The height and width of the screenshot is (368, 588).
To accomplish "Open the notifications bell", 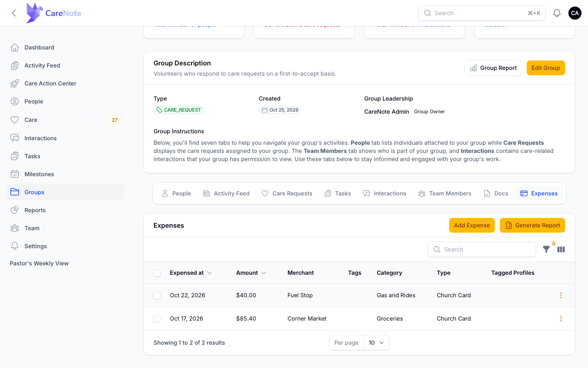I will (x=557, y=13).
